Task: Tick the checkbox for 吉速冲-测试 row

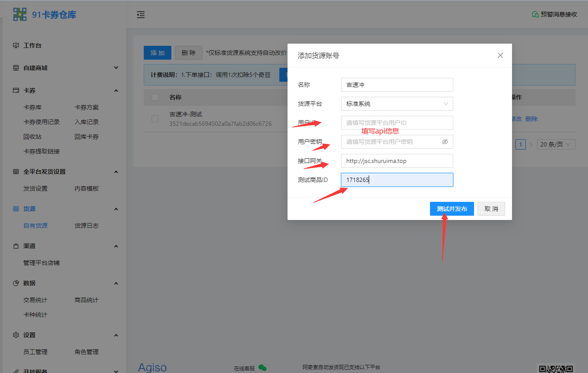Action: point(155,119)
